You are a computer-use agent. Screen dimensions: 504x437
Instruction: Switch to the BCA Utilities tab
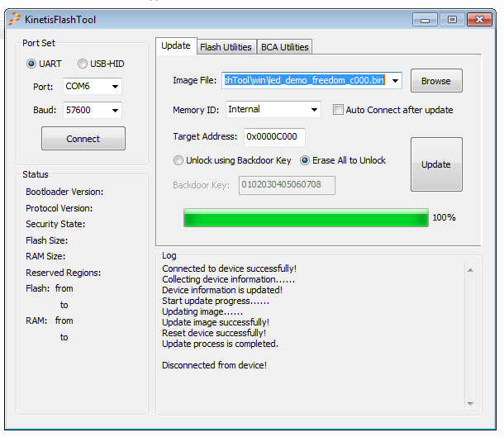pos(285,47)
